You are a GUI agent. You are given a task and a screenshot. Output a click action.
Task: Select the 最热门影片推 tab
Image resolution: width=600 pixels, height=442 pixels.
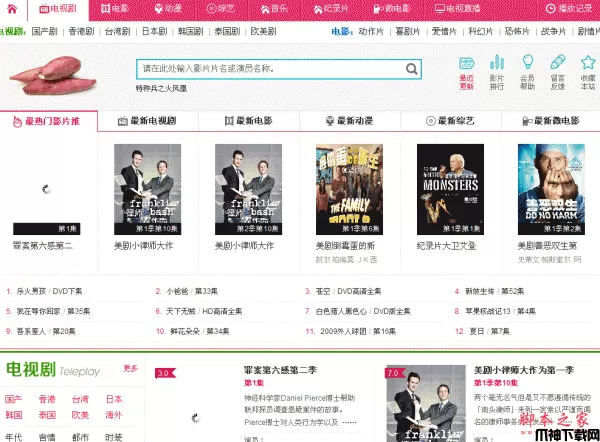coord(49,121)
